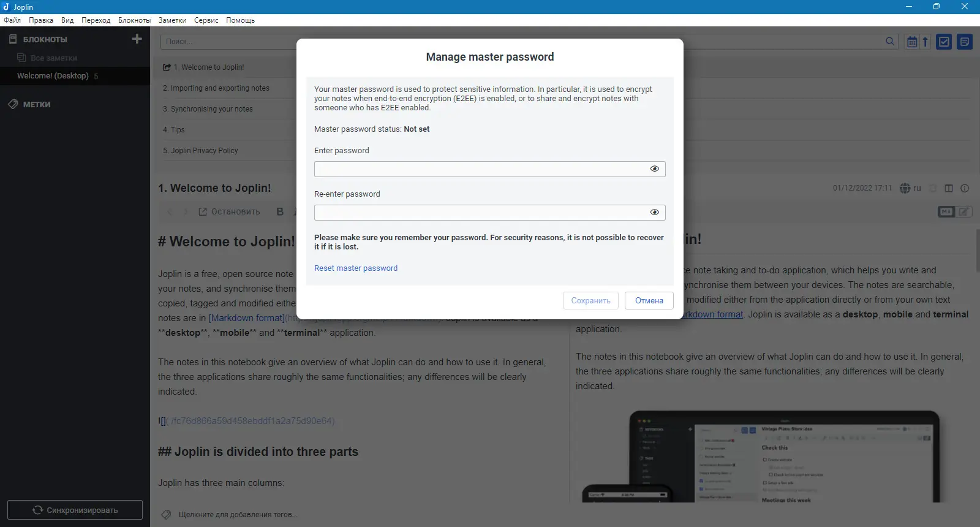Open the note '3. Synchronising your notes'

208,109
